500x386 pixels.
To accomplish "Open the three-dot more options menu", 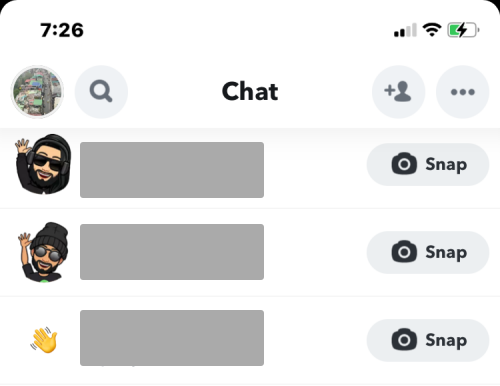I will point(463,92).
